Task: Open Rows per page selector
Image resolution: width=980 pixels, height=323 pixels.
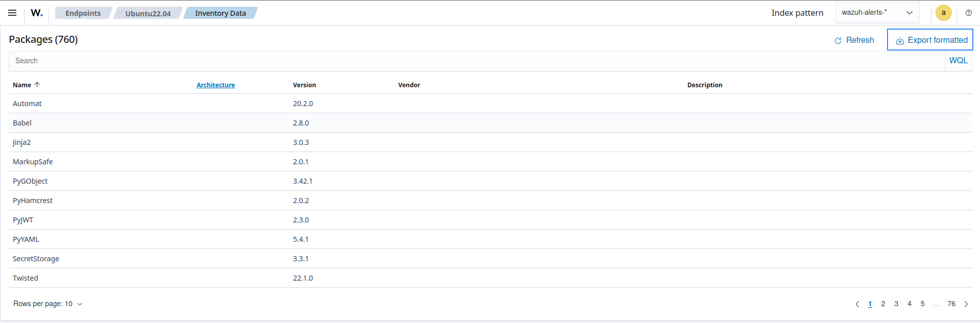Action: (48, 304)
